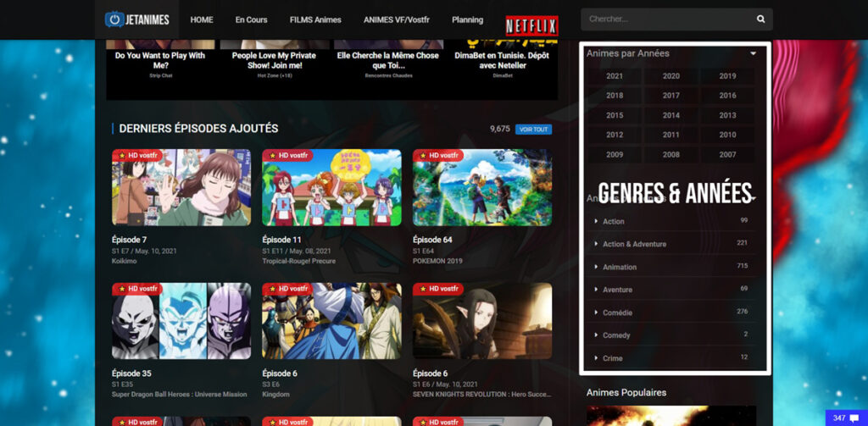Click the JetAnimes logo
Viewport: 868px width, 426px height.
point(136,19)
